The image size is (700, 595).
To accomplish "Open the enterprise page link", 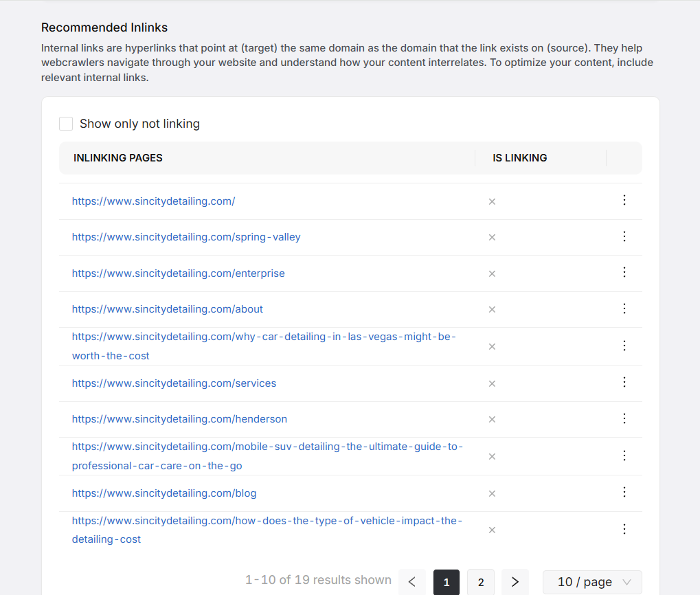I will [178, 273].
